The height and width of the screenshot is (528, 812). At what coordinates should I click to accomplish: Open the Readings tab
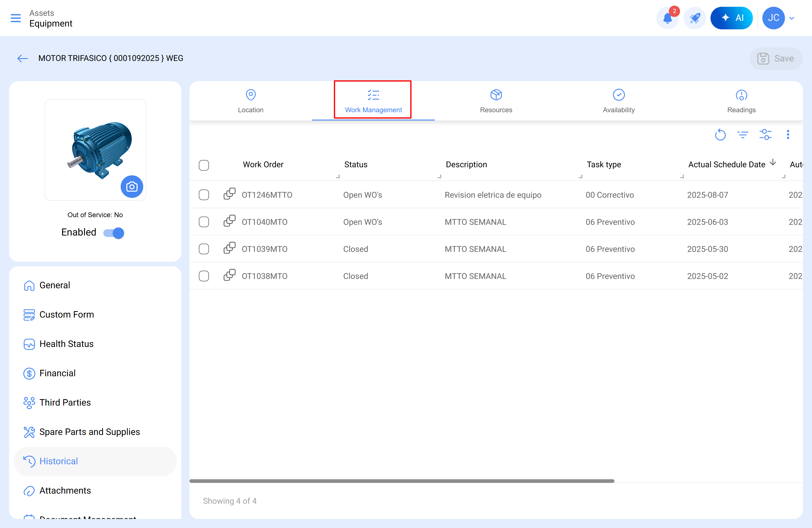pos(741,101)
